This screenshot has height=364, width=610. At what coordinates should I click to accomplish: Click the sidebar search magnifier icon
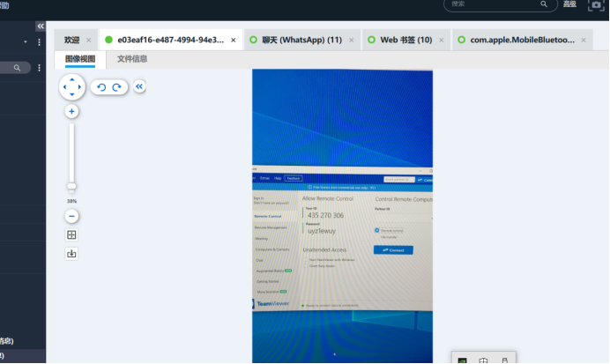coord(17,68)
